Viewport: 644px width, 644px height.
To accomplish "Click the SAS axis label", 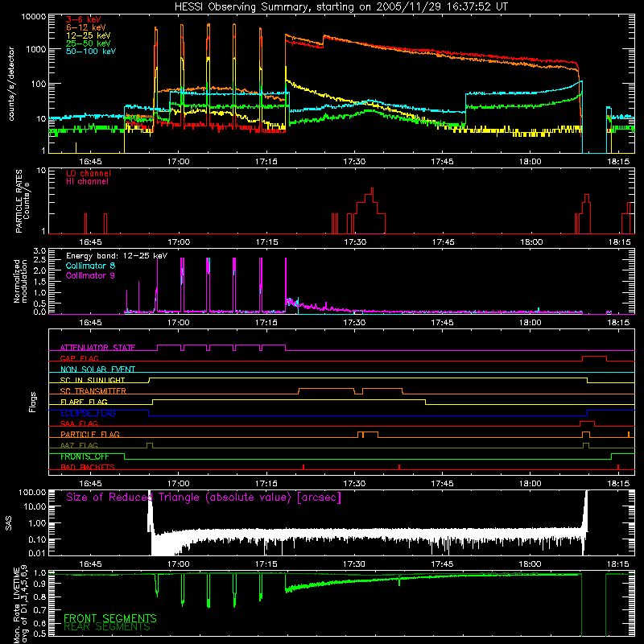I will point(9,522).
